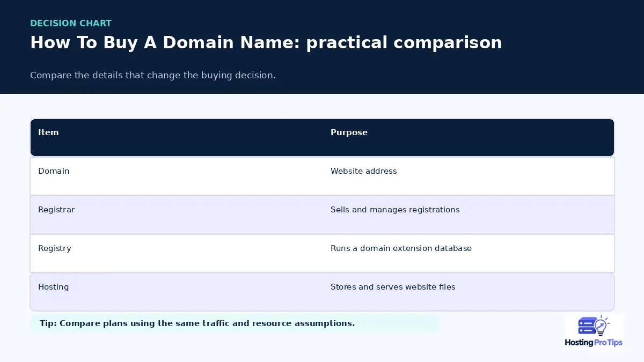This screenshot has width=644, height=362.
Task: Click the 'Item' column header
Action: point(48,132)
